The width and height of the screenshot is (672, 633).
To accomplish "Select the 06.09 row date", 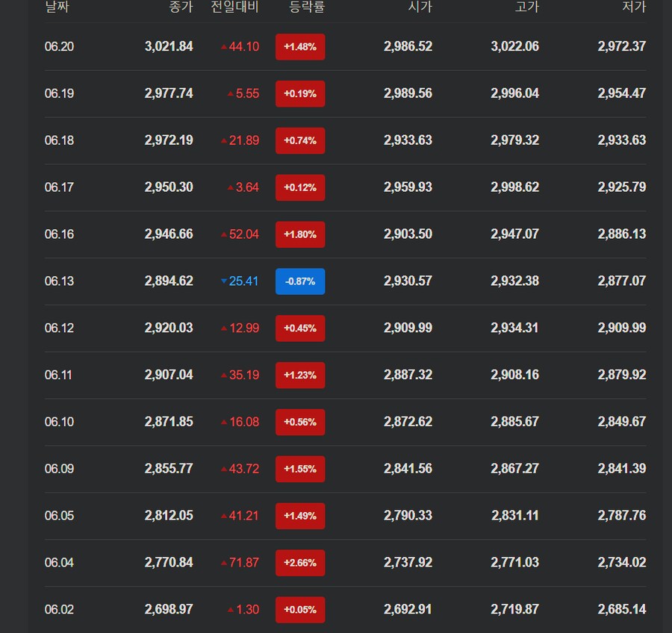I will click(59, 469).
